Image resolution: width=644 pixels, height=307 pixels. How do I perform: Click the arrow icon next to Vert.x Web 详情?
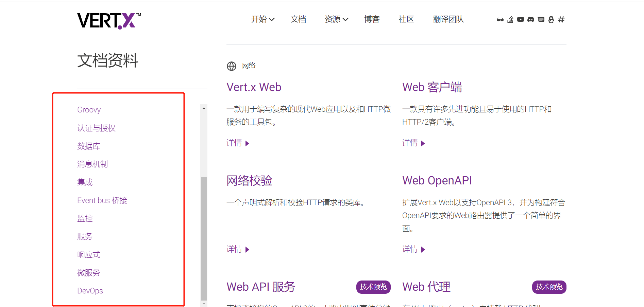click(247, 143)
